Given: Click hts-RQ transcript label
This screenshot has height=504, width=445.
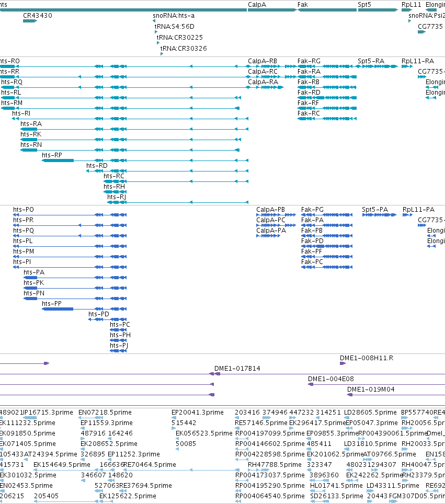Looking at the screenshot, I should point(12,82).
